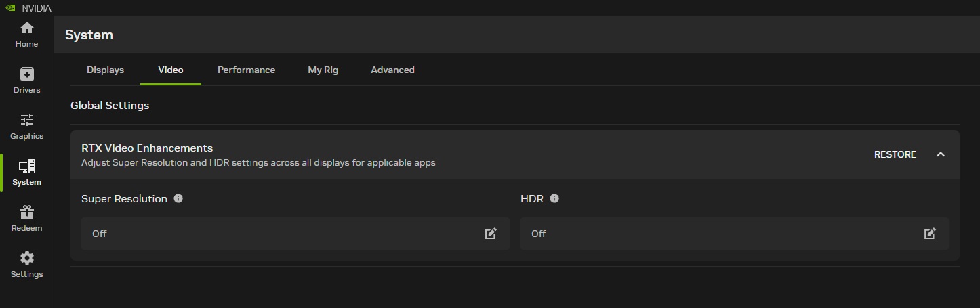Click the HDR label text
The image size is (980, 308).
pos(532,198)
